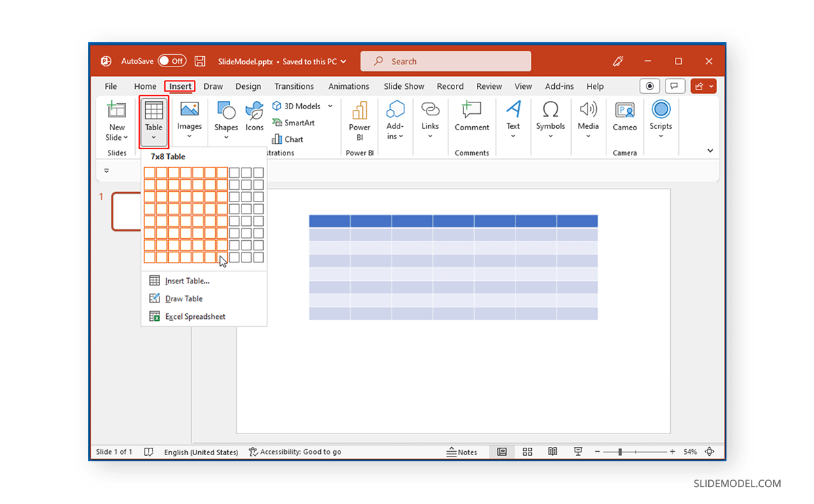
Task: Expand the Saved to this PC dropdown
Action: click(x=345, y=61)
